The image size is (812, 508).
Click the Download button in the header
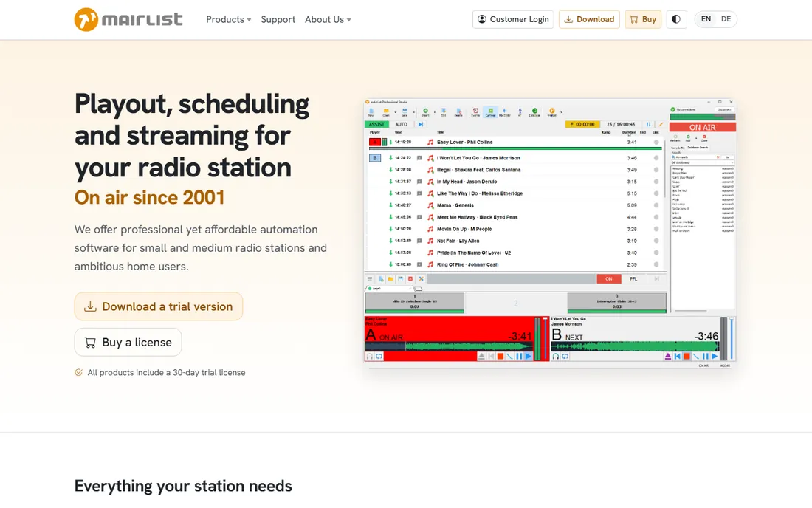point(589,20)
